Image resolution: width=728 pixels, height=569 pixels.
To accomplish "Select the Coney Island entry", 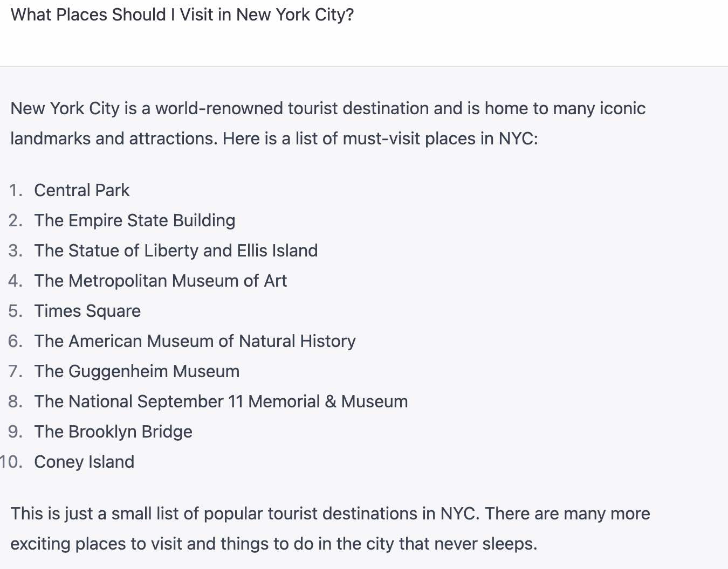I will click(84, 462).
